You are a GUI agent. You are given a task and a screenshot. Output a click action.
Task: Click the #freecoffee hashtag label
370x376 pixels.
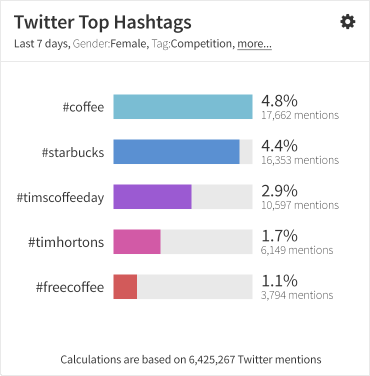click(70, 287)
